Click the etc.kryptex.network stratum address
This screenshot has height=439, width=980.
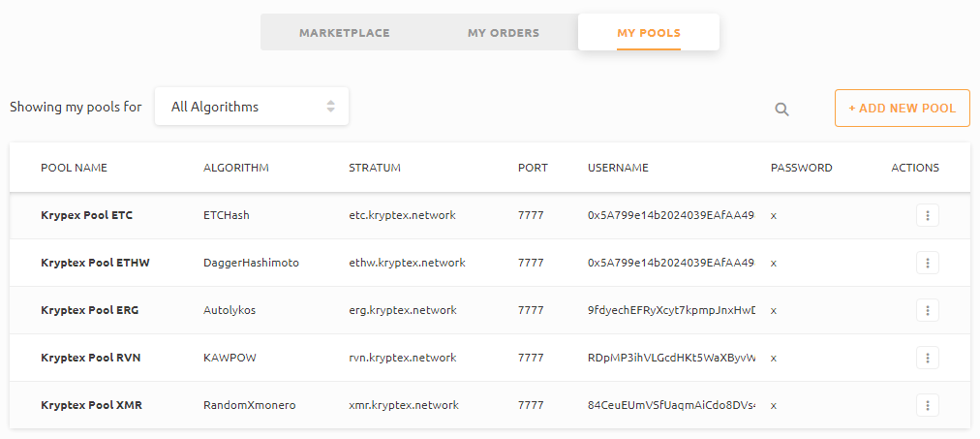pyautogui.click(x=402, y=215)
